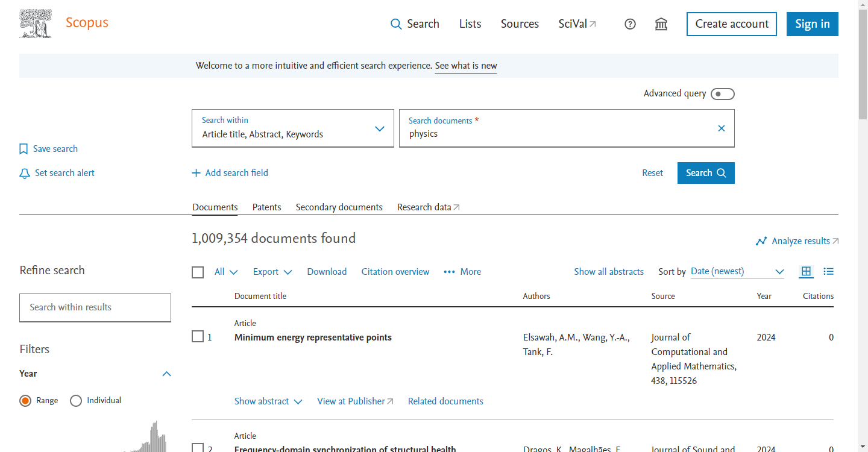868x452 pixels.
Task: Open the See what is new link
Action: tap(466, 66)
